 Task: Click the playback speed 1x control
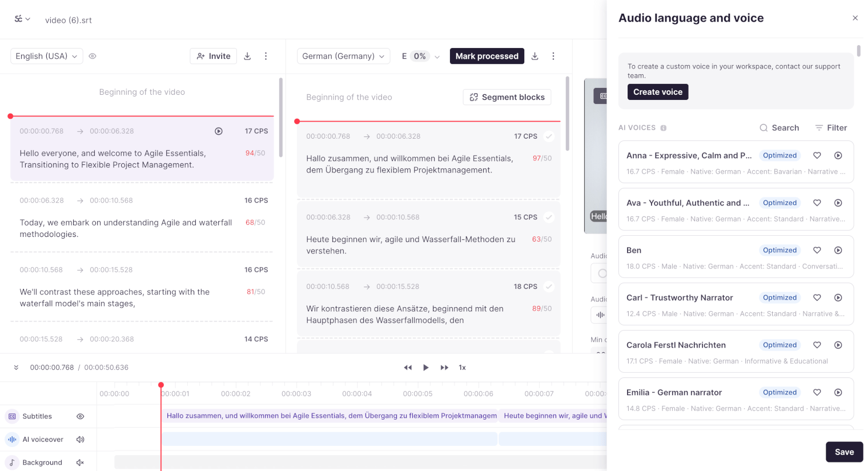point(462,367)
